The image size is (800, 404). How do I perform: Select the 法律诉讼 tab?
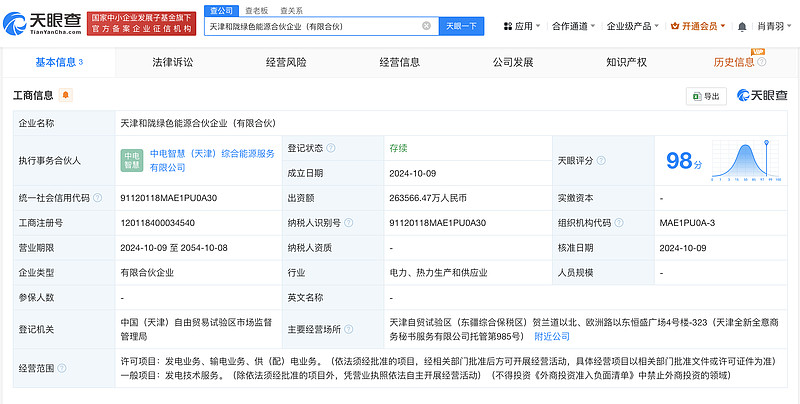[x=172, y=62]
